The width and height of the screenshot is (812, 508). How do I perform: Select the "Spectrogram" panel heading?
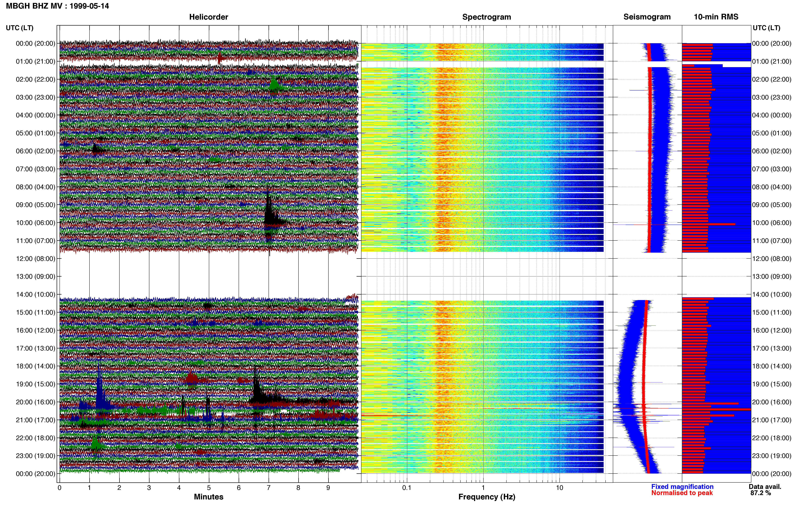tap(487, 17)
